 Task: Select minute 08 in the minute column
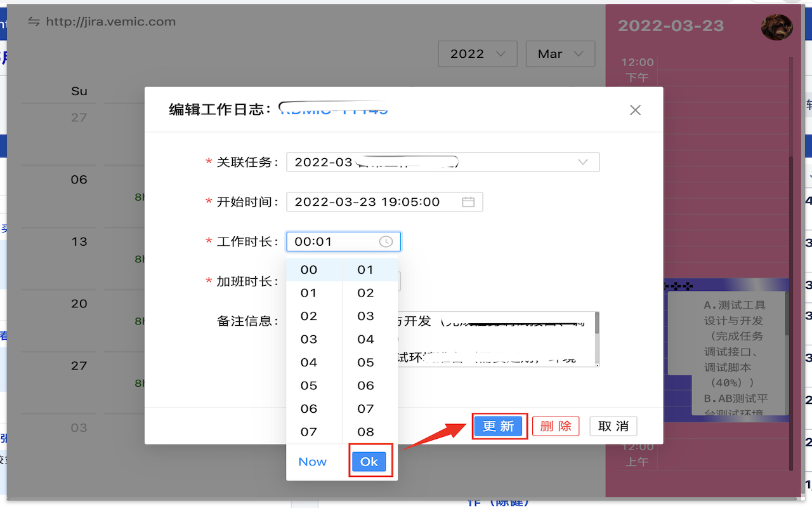tap(365, 432)
